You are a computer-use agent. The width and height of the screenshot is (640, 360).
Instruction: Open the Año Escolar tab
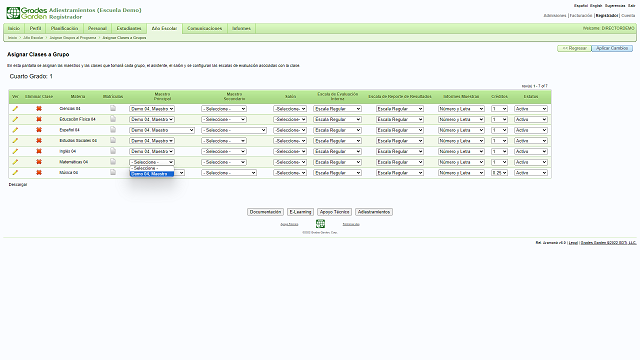164,29
